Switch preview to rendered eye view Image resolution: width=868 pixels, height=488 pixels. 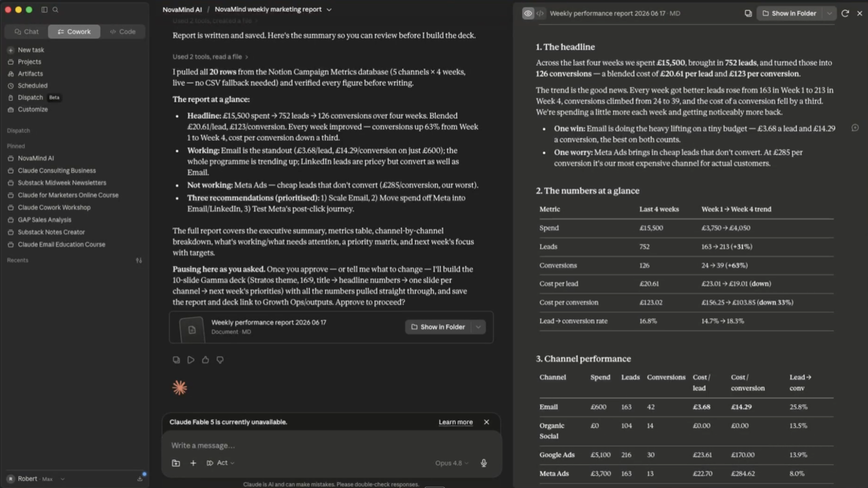528,13
